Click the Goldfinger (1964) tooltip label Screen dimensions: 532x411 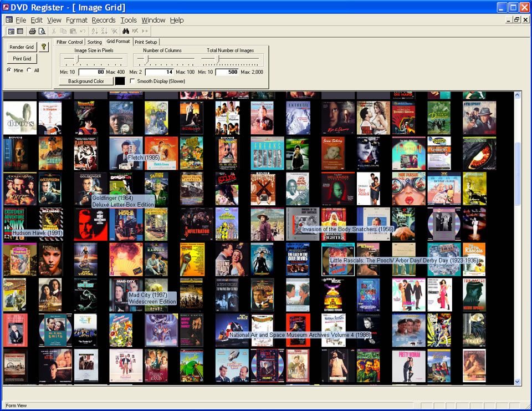coord(123,201)
